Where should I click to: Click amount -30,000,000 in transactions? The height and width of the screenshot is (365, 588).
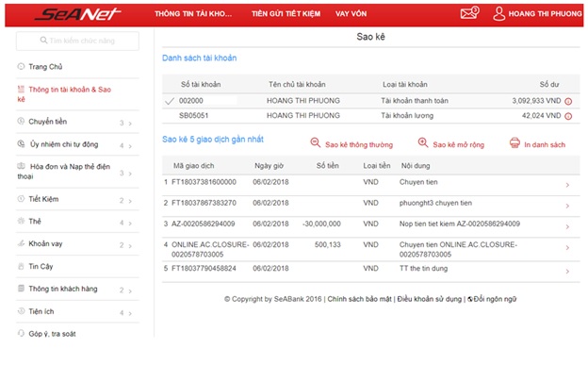(321, 224)
